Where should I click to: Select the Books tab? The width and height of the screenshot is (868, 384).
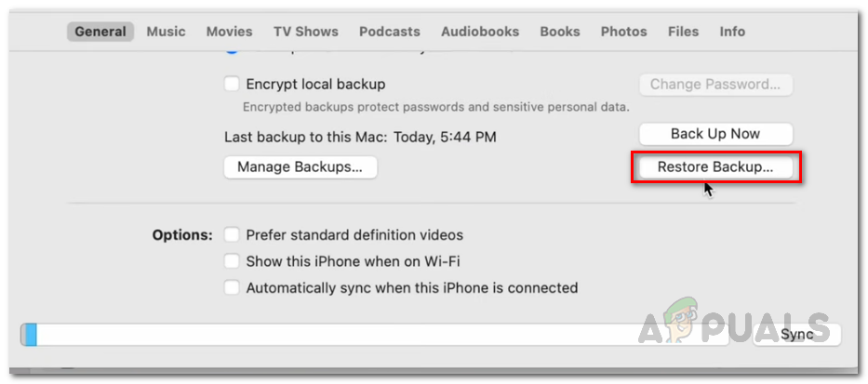pos(560,32)
